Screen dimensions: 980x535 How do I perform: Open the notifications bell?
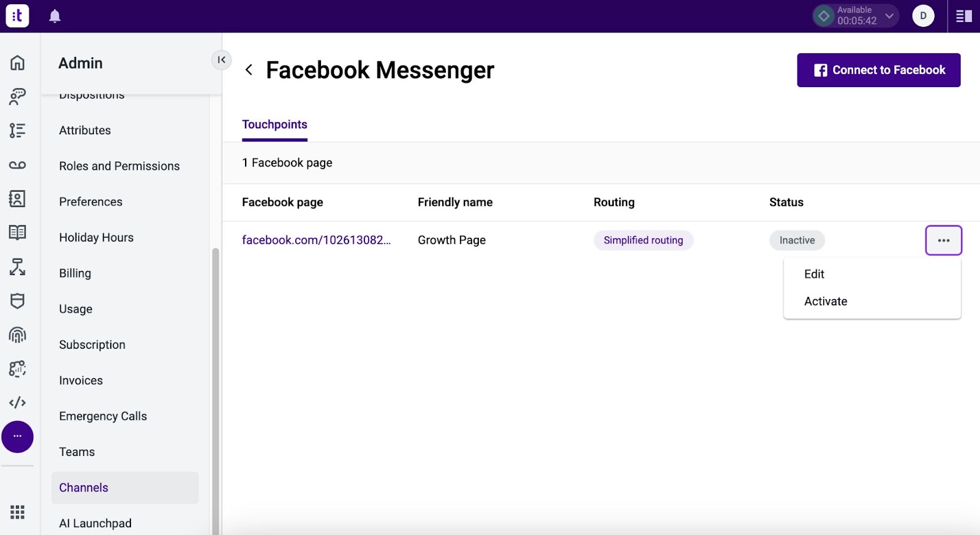[55, 16]
